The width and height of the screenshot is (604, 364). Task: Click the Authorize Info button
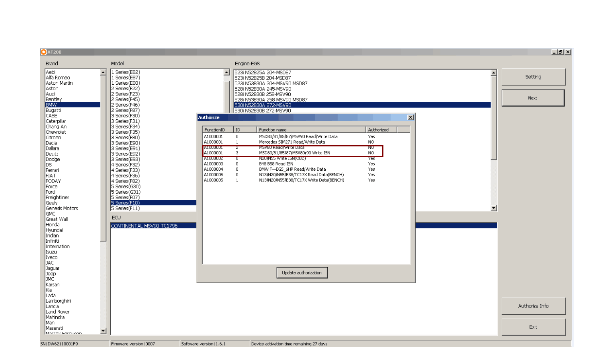pyautogui.click(x=533, y=306)
